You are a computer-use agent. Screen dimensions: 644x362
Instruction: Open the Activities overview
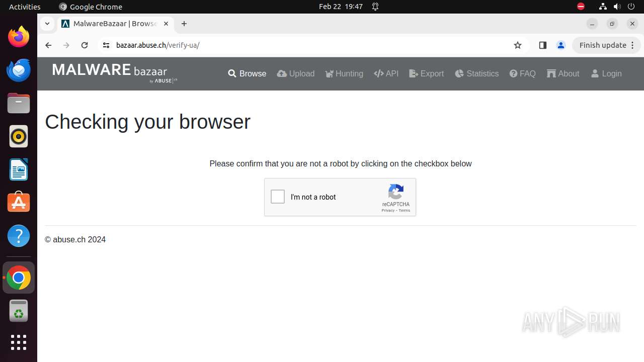pos(25,7)
